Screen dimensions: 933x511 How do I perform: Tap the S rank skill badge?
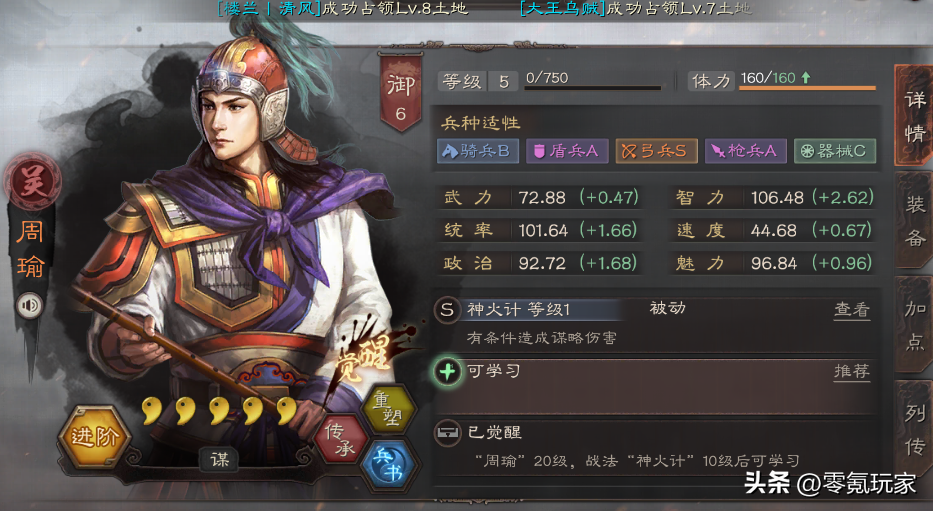click(447, 310)
